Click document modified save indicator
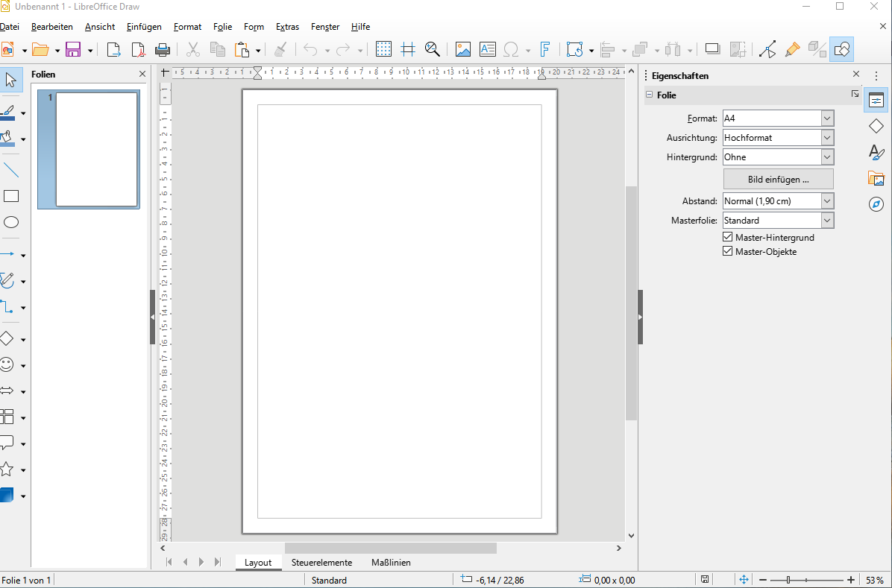 (705, 580)
